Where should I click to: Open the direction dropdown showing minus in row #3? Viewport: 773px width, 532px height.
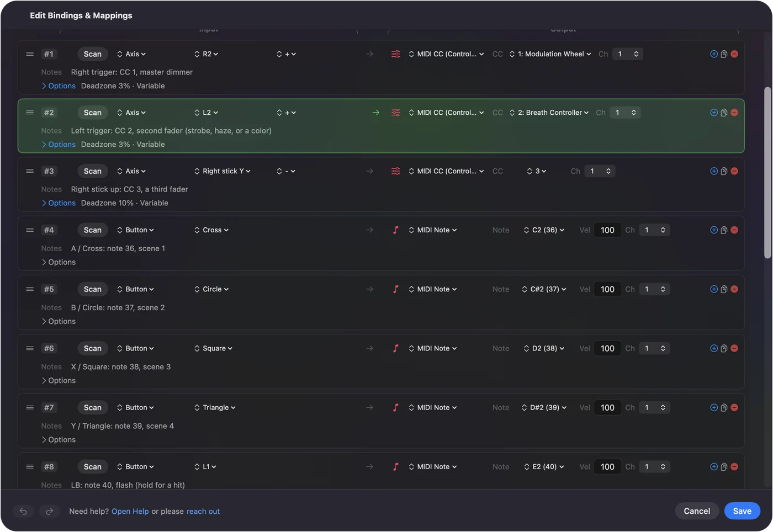click(287, 171)
